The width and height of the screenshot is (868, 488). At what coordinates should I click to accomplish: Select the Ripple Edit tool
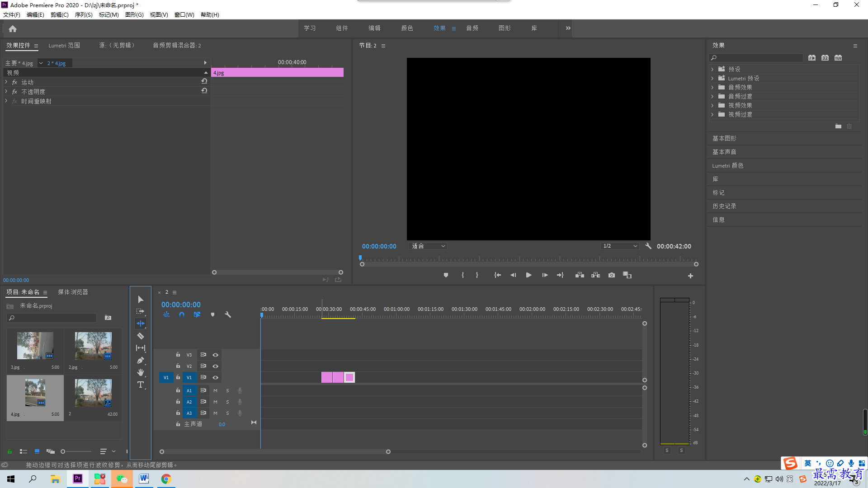coord(141,324)
